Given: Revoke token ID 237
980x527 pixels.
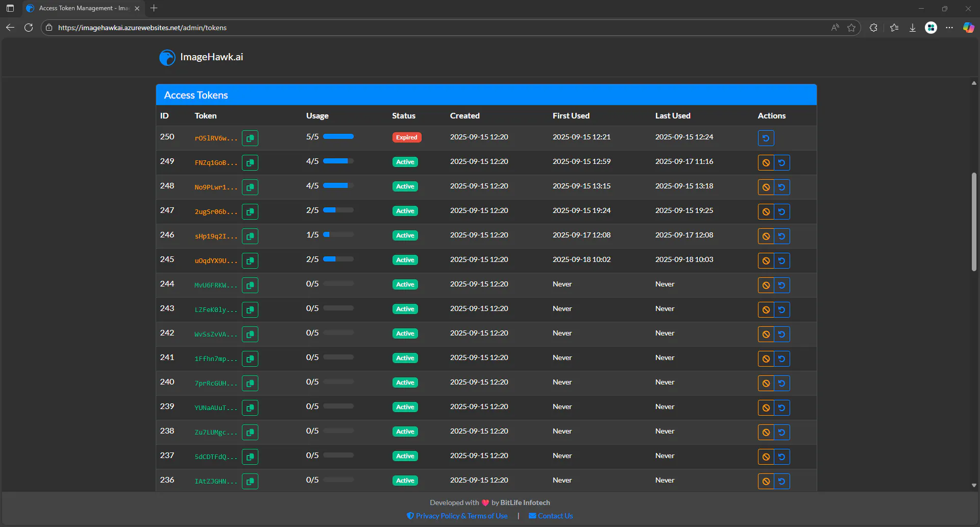Looking at the screenshot, I should click(766, 457).
